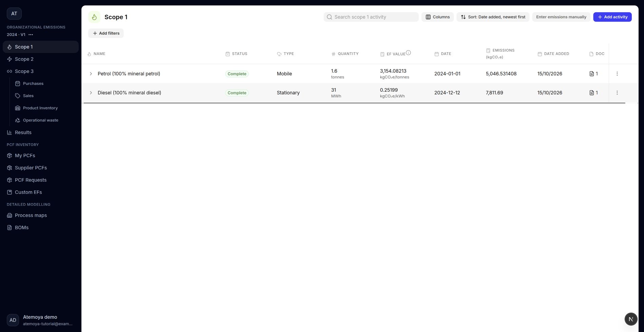The width and height of the screenshot is (644, 332).
Task: Go to Scope 2 in sidebar
Action: [x=41, y=59]
